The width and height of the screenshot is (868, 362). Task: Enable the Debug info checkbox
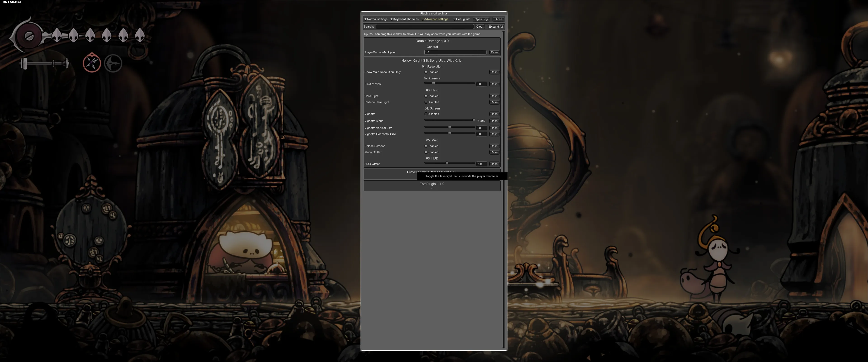pyautogui.click(x=454, y=19)
